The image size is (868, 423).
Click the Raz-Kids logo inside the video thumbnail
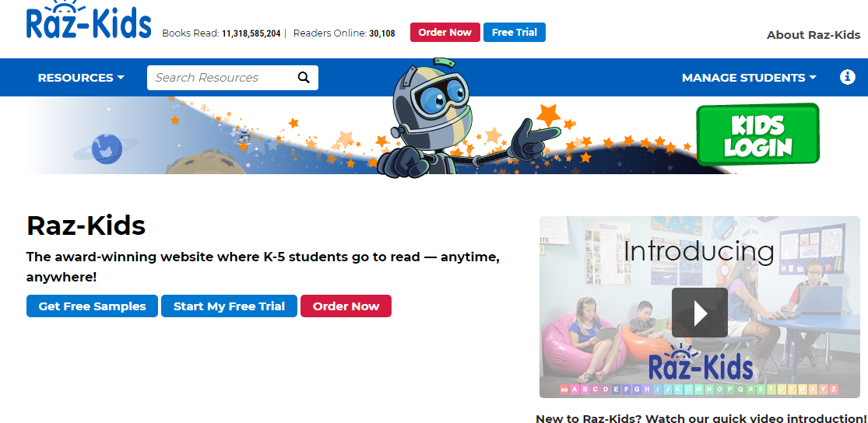click(x=701, y=364)
